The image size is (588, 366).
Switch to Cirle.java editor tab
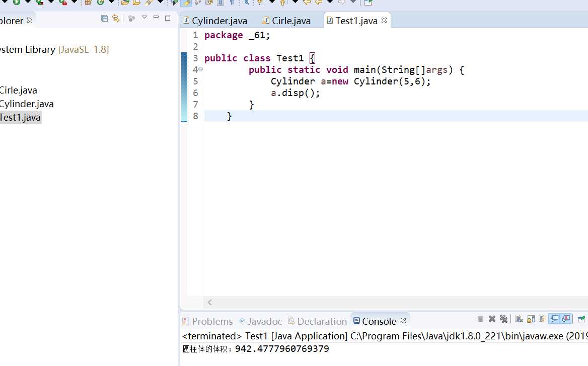[286, 21]
